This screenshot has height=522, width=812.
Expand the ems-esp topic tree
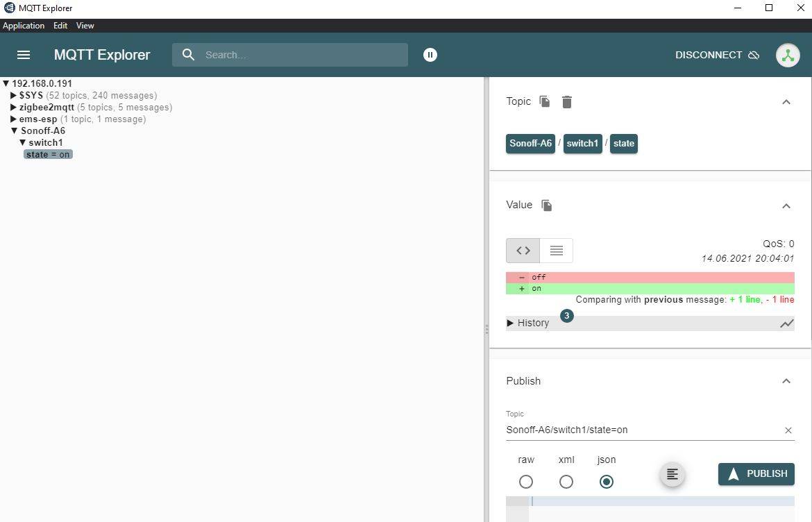(x=13, y=119)
